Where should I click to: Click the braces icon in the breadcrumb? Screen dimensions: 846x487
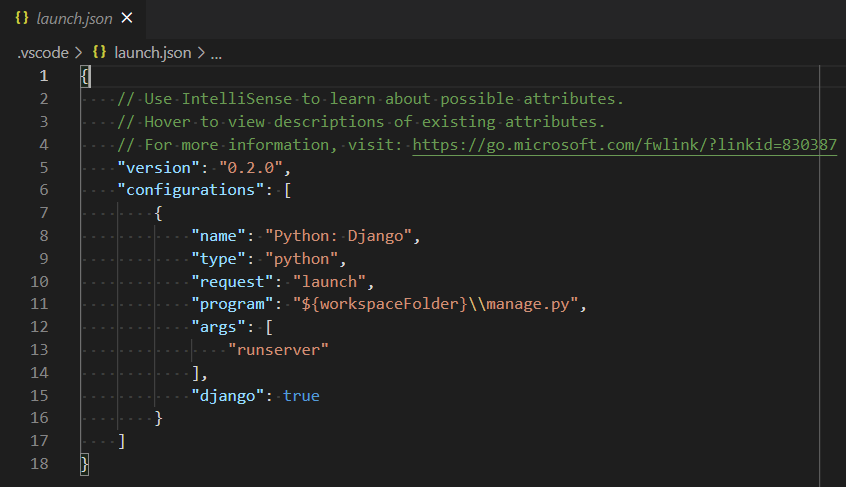pyautogui.click(x=99, y=52)
